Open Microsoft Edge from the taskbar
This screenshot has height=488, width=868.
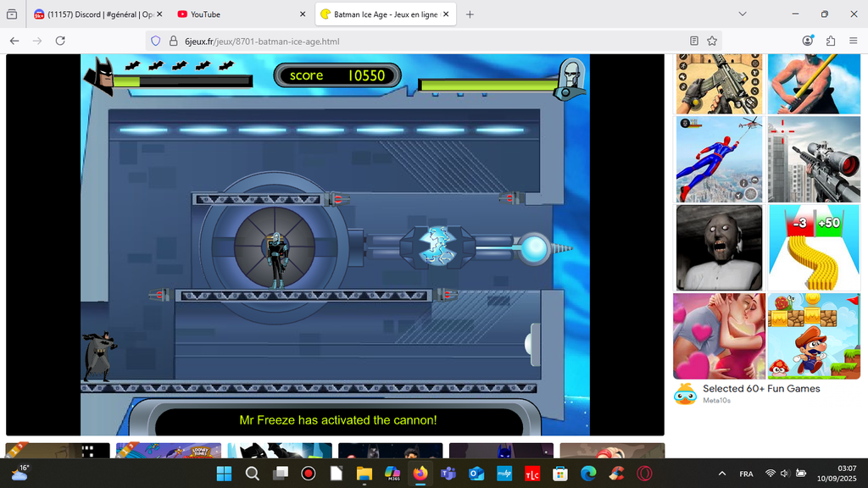coord(588,474)
